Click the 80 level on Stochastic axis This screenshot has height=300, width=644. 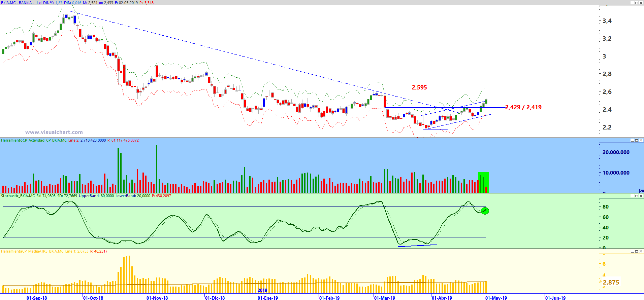(606, 207)
